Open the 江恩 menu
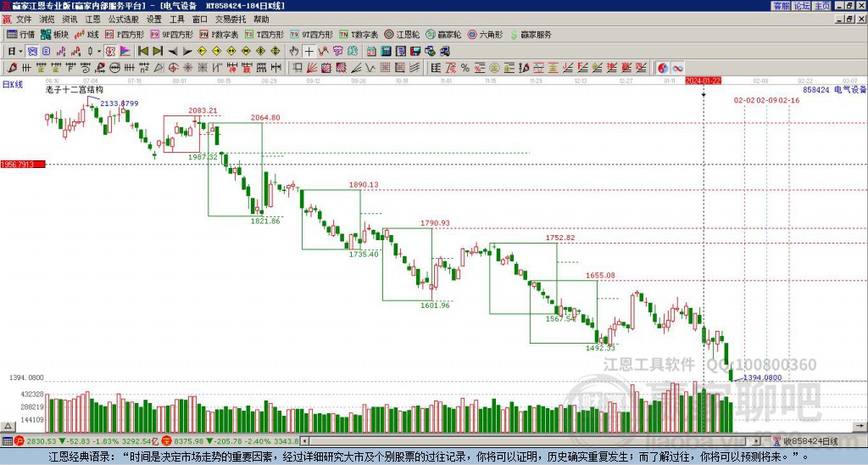This screenshot has width=868, height=465. (92, 20)
